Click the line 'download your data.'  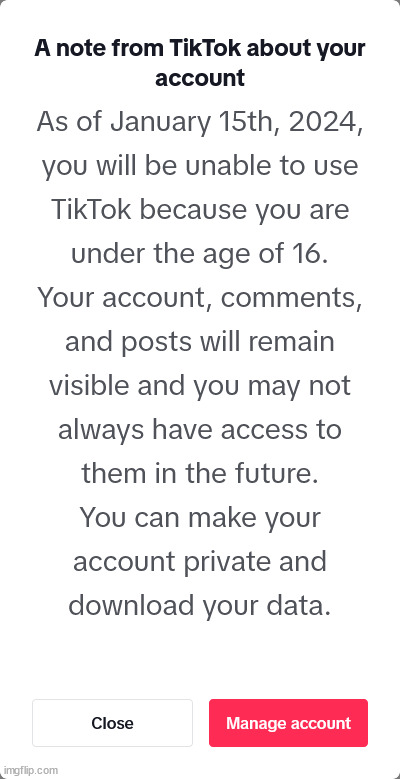(x=200, y=606)
